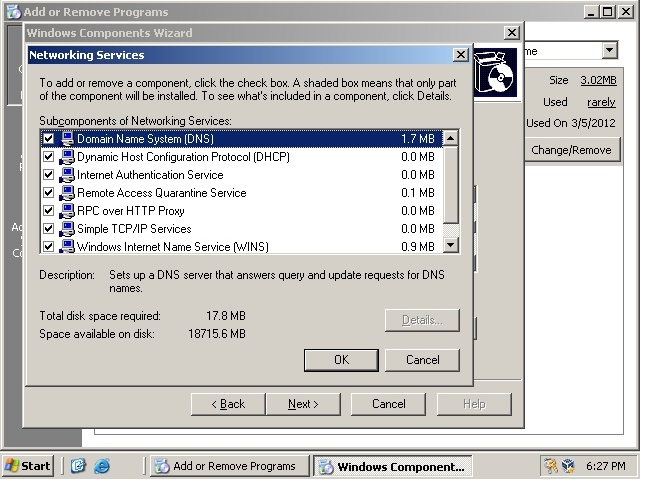Open Internet Explorer from quick launch
652x490 pixels.
(x=102, y=466)
